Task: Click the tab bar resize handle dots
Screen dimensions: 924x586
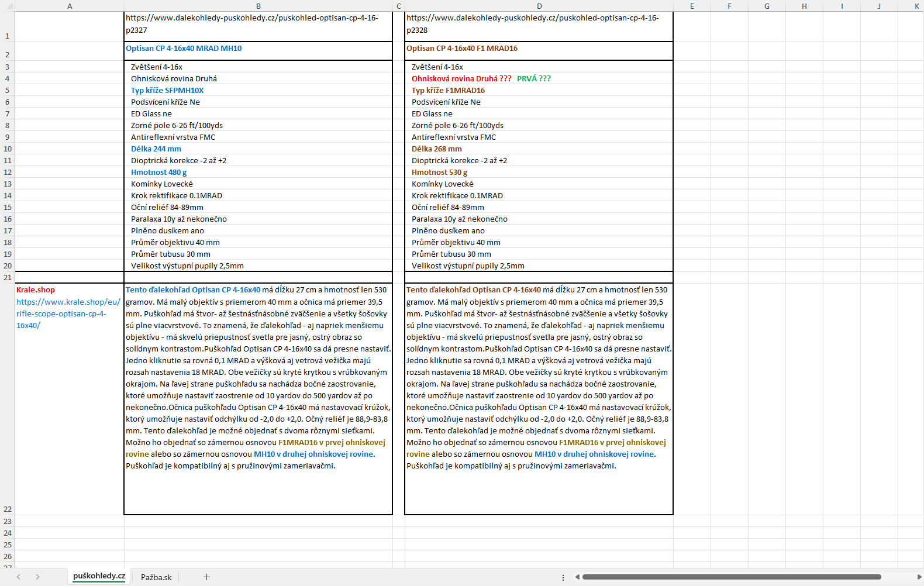Action: click(563, 577)
